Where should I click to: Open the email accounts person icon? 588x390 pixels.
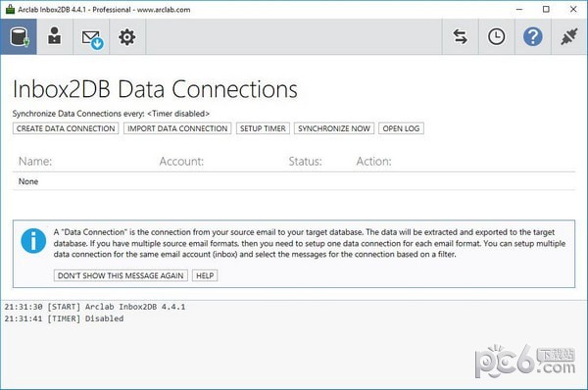[54, 37]
